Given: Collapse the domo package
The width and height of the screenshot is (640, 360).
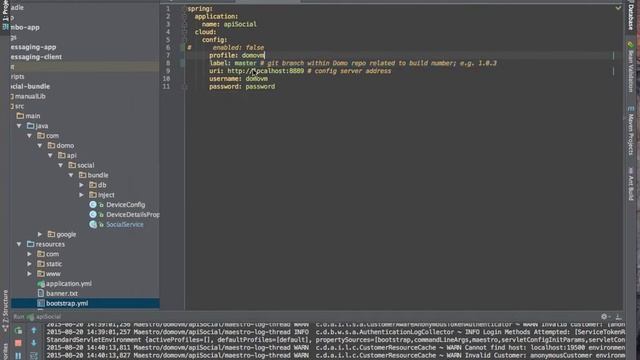Looking at the screenshot, I should (40, 146).
